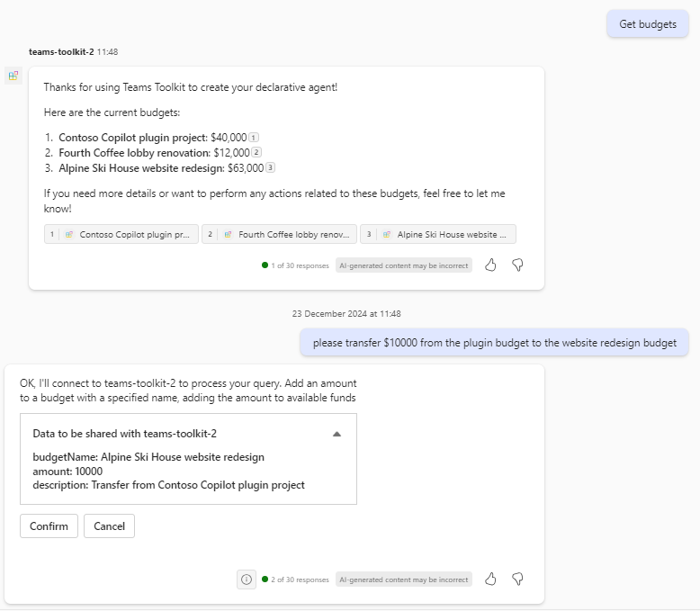Click first AI-generated content may be incorrect label
The image size is (700, 611).
pyautogui.click(x=404, y=265)
